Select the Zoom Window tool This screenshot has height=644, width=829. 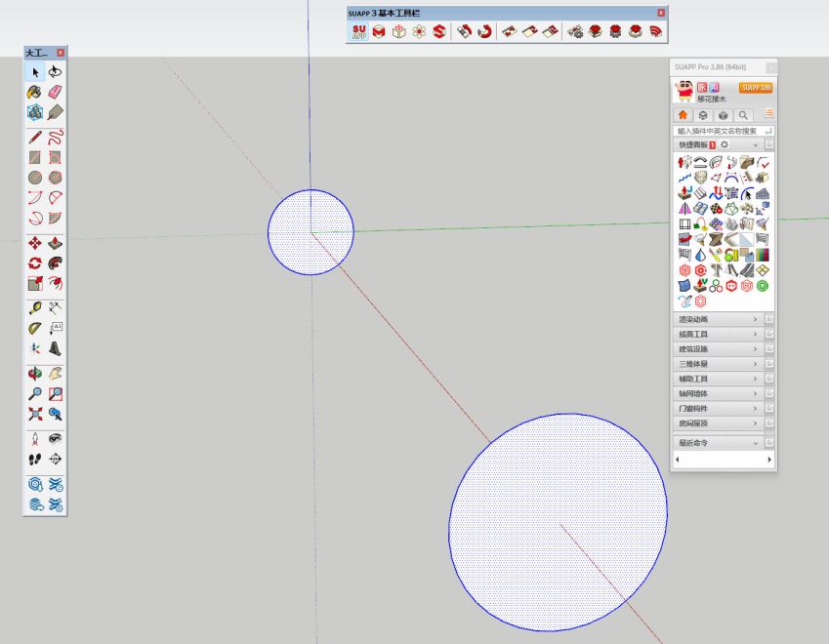click(55, 393)
